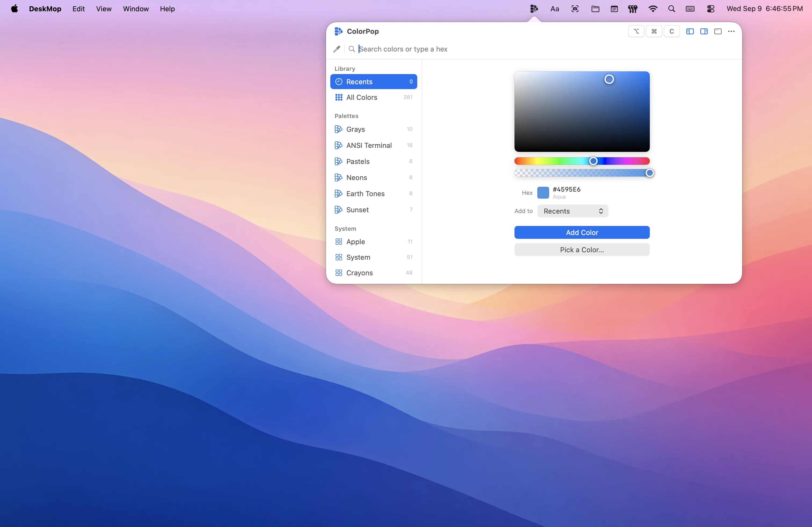The width and height of the screenshot is (812, 527).
Task: Click the Earth Tones palette icon
Action: (338, 194)
